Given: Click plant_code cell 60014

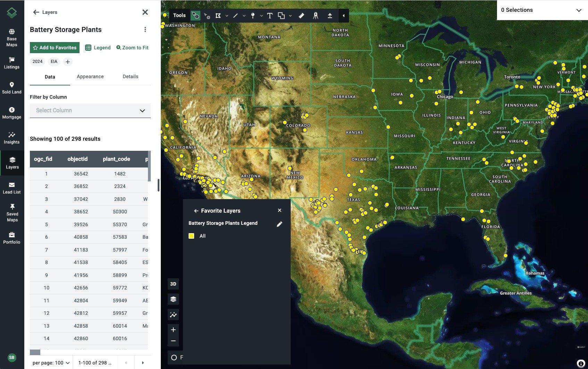Looking at the screenshot, I should (x=120, y=326).
